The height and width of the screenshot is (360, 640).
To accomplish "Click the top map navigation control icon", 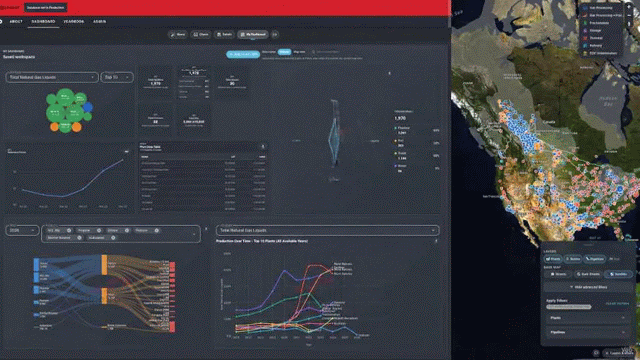I will pos(629,7).
